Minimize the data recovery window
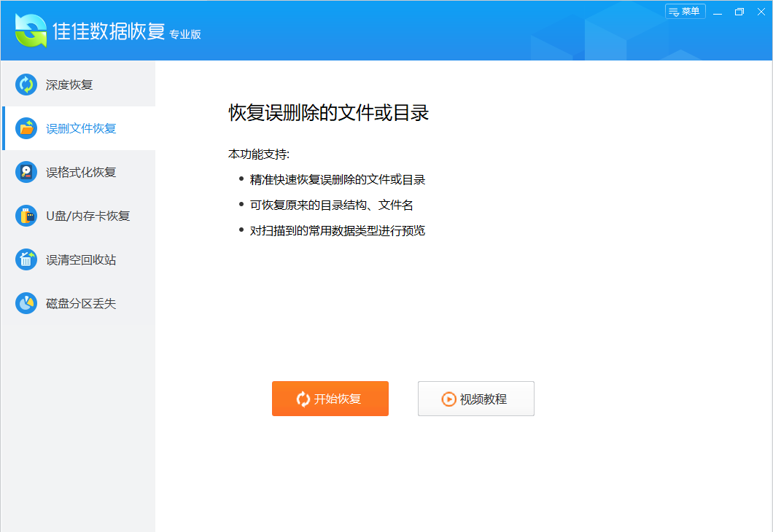The width and height of the screenshot is (773, 532). 718,12
